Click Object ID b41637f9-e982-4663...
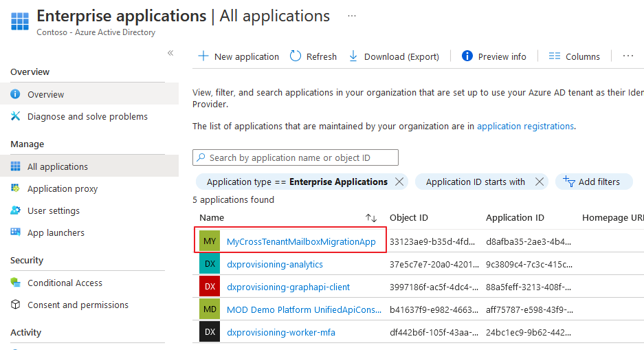The width and height of the screenshot is (644, 350). 434,309
